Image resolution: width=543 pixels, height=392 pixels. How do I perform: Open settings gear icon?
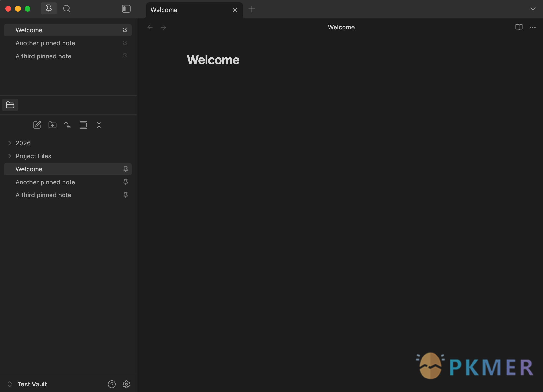tap(126, 384)
